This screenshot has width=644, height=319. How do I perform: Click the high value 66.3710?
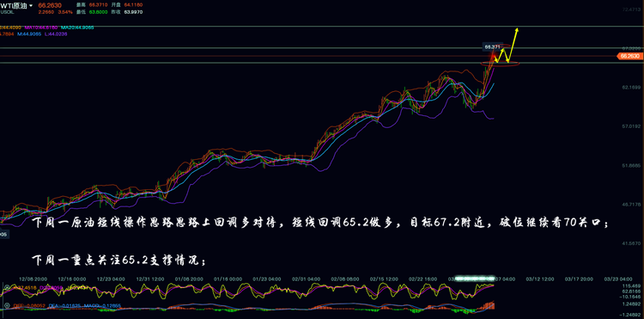pyautogui.click(x=98, y=5)
